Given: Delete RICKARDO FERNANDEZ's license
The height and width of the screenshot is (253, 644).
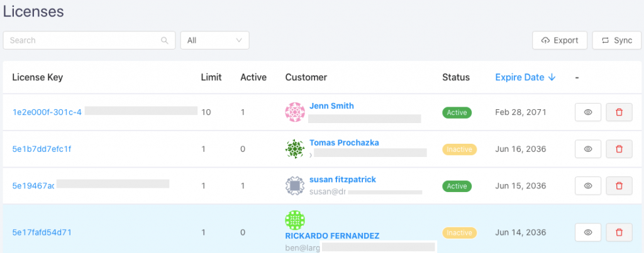Looking at the screenshot, I should (619, 232).
